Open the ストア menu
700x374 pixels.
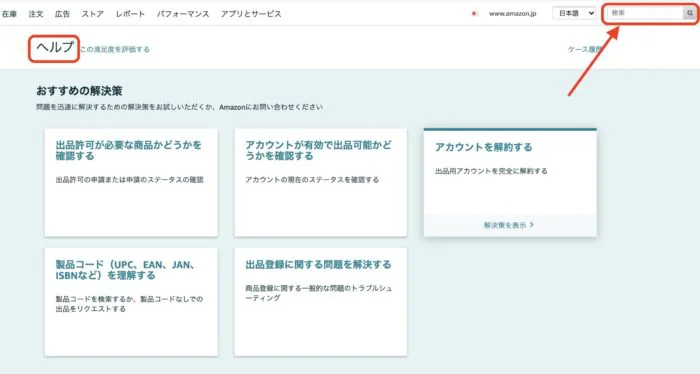[x=92, y=14]
